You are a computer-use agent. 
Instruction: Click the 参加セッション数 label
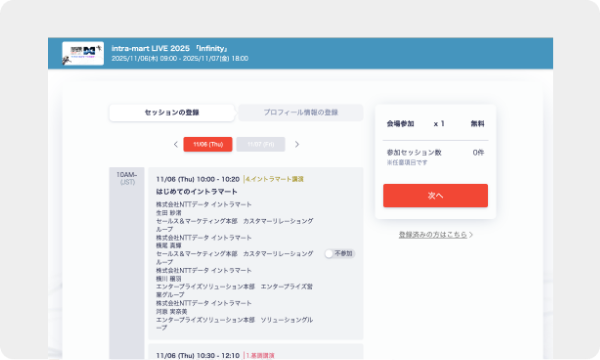tap(414, 152)
